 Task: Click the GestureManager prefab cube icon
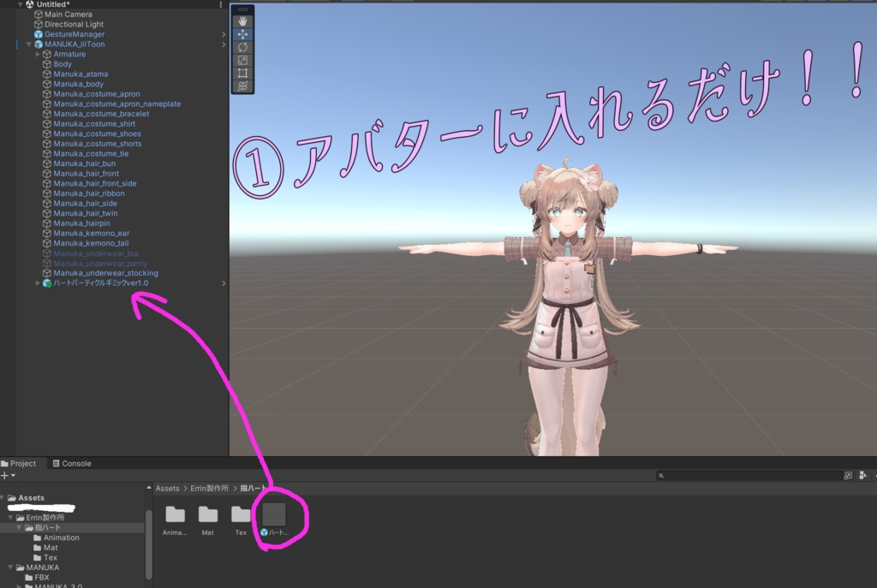[39, 34]
